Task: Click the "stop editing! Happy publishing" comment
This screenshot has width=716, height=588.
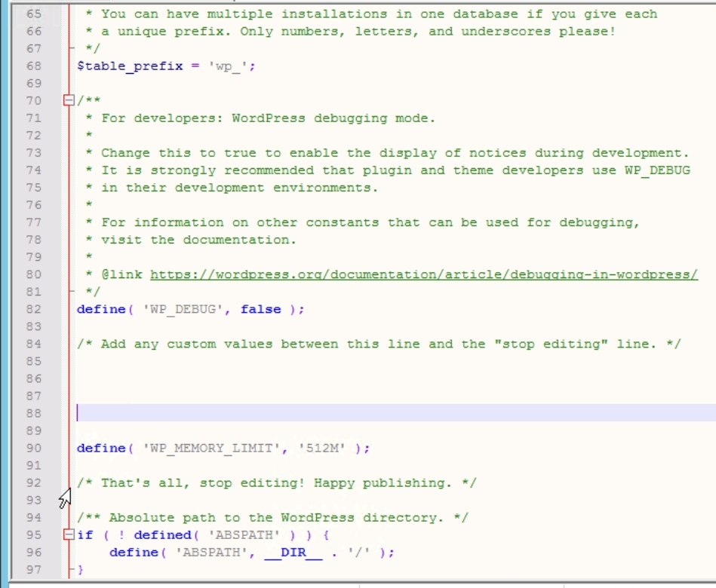Action: tap(277, 483)
